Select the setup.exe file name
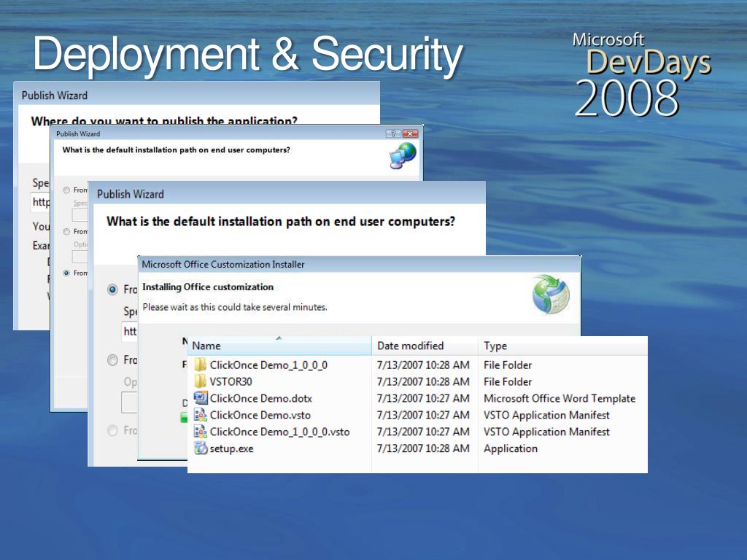The height and width of the screenshot is (560, 747). pos(231,448)
